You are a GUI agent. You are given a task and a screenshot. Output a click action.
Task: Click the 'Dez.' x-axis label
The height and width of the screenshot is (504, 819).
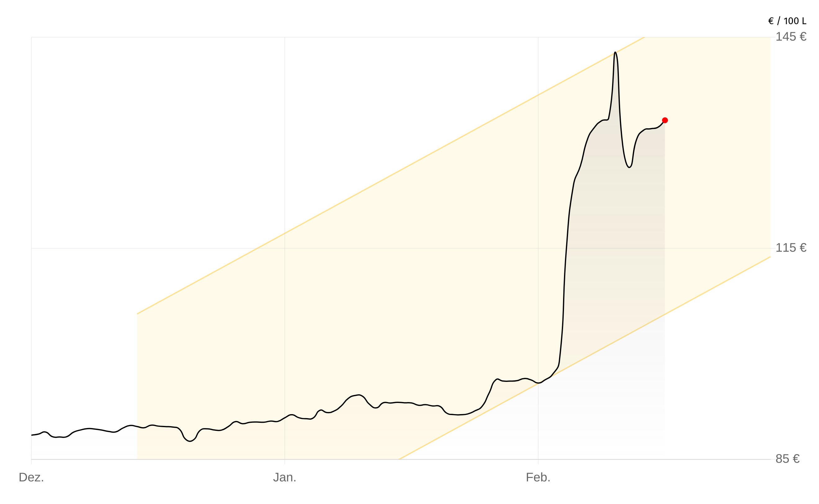point(31,477)
